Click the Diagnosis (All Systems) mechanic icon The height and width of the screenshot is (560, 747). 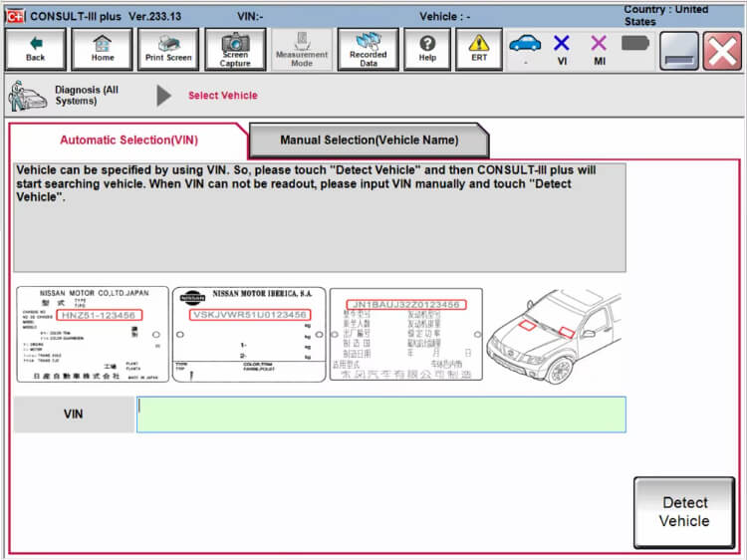point(27,96)
